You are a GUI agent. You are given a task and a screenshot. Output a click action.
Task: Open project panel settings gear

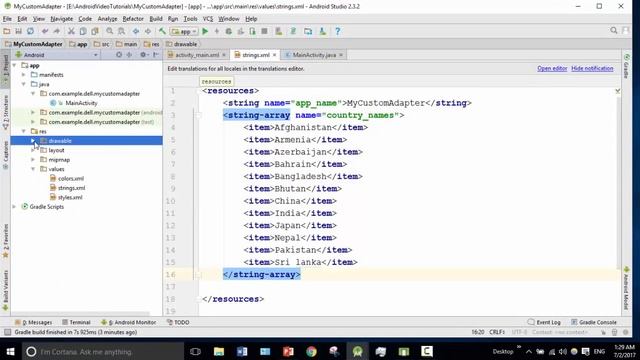pos(143,55)
